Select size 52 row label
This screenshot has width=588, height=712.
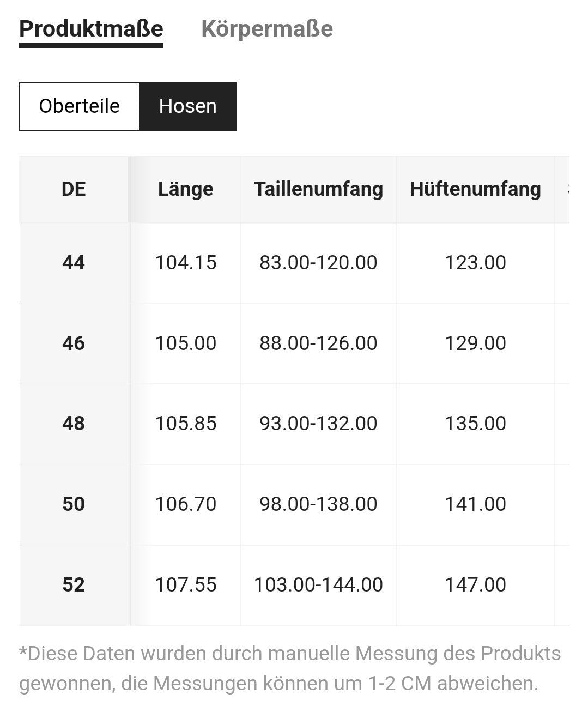pyautogui.click(x=74, y=585)
